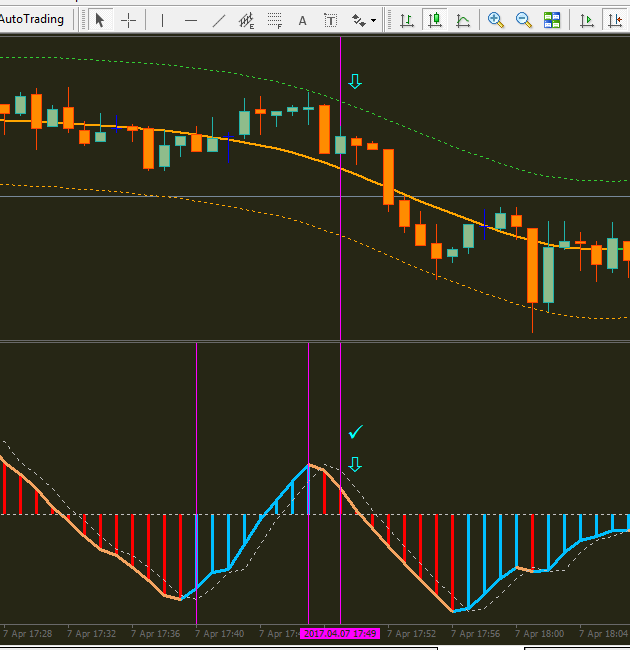Click the cyan checkmark in indicator window
The width and height of the screenshot is (630, 650).
coord(355,432)
